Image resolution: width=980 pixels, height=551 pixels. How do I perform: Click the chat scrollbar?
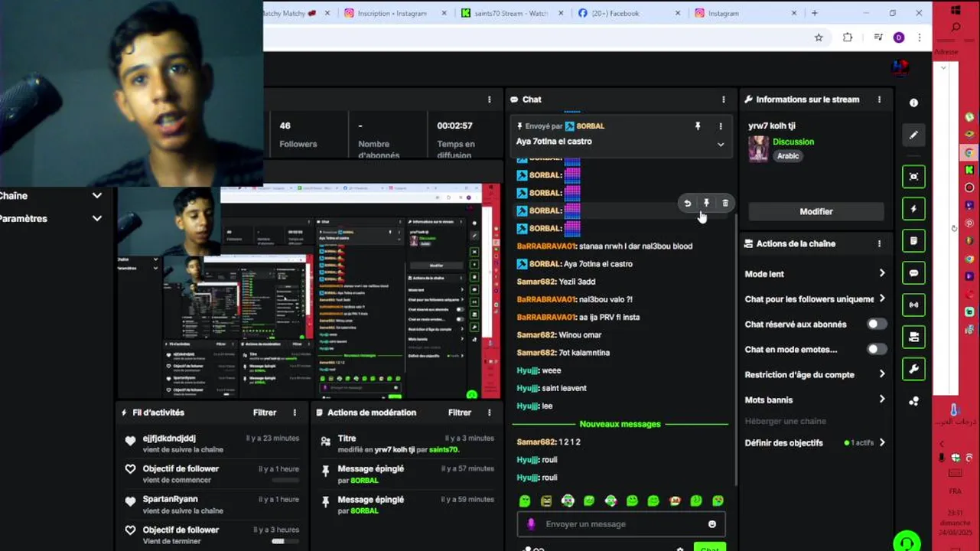click(x=736, y=348)
